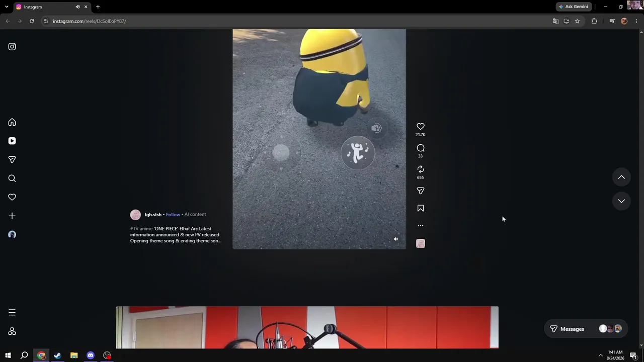Open the next reel preview with microphone
This screenshot has width=644, height=362.
[x=307, y=327]
